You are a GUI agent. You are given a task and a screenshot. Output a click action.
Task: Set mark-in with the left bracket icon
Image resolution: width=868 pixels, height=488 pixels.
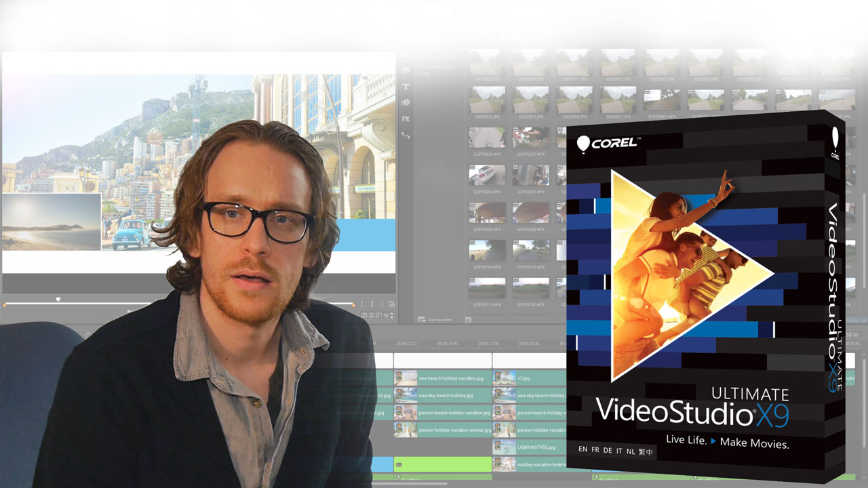click(362, 305)
